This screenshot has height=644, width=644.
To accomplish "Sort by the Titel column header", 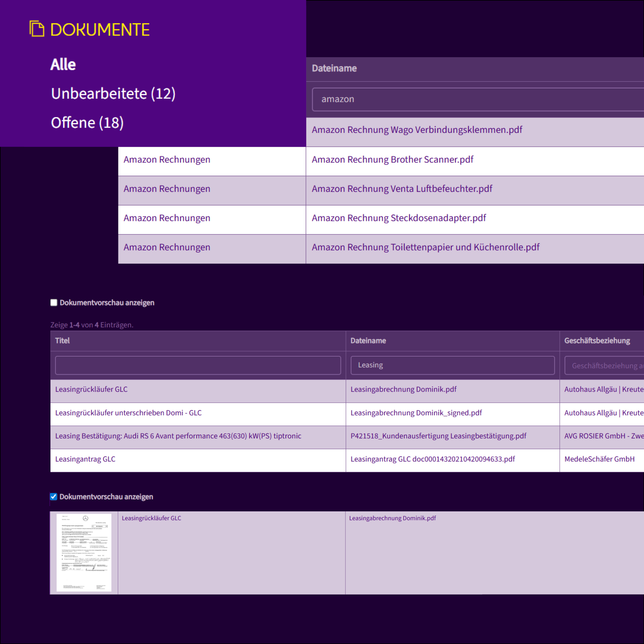I will coord(62,341).
